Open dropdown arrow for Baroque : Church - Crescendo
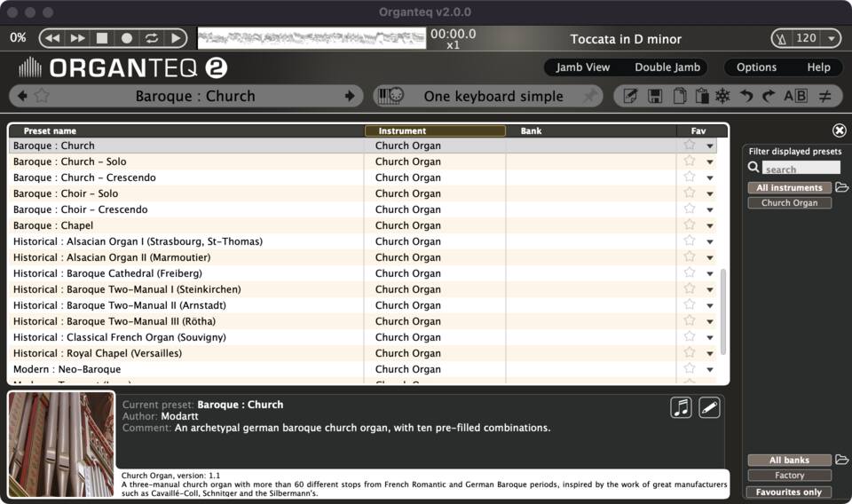The image size is (852, 504). tap(710, 177)
